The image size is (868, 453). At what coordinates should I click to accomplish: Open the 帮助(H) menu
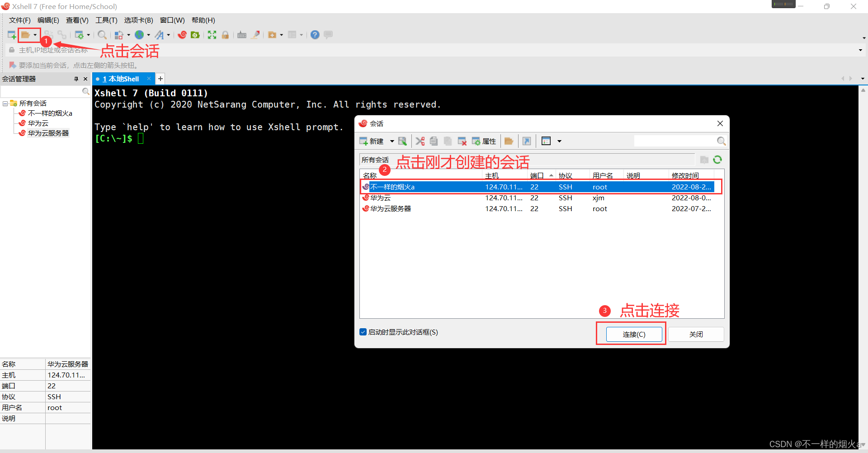(203, 20)
